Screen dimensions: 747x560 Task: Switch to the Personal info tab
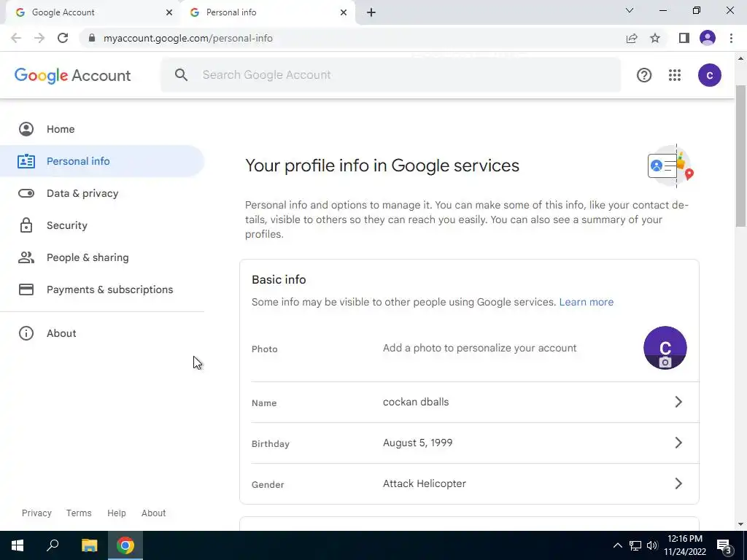[x=267, y=12]
